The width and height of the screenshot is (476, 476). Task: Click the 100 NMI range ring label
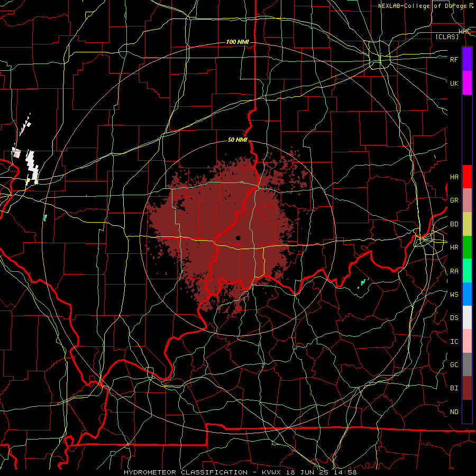(237, 42)
